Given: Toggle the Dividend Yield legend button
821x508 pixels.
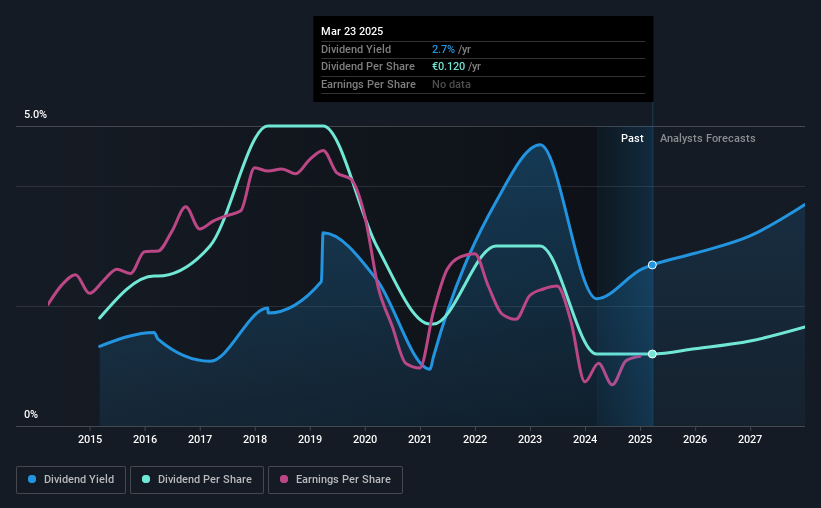Looking at the screenshot, I should point(71,480).
